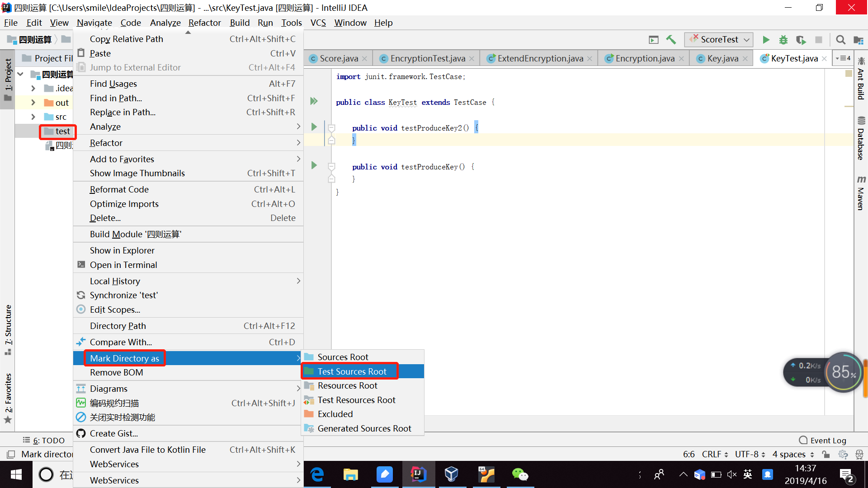Screen dimensions: 868x488
Task: Click the 6:6 cursor position indicator
Action: 689,454
